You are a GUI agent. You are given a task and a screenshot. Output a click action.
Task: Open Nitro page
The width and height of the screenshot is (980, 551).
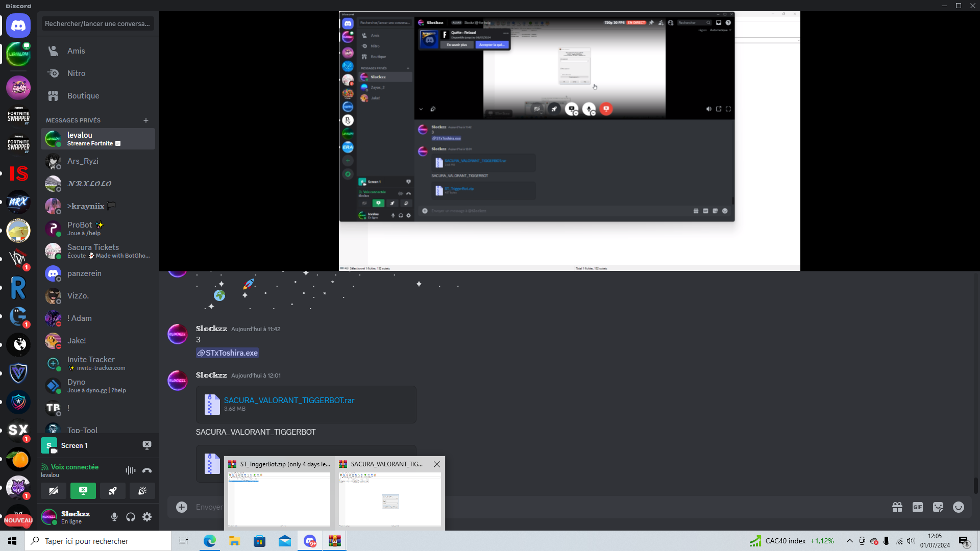[98, 73]
